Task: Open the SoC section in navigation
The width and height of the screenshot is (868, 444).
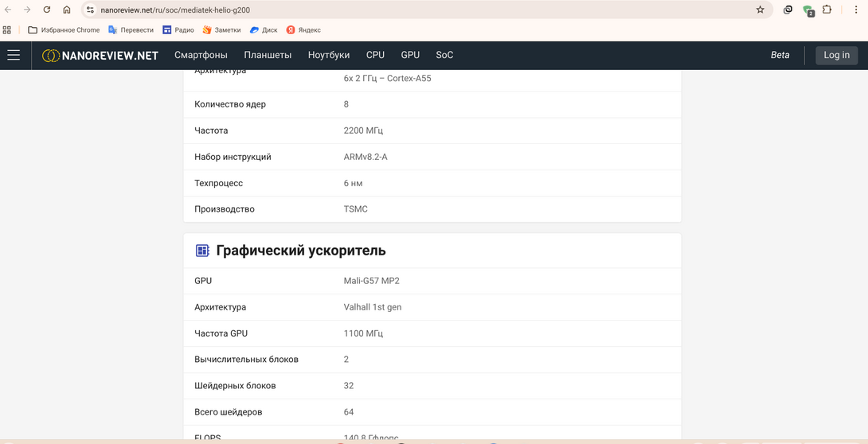Action: pyautogui.click(x=444, y=55)
